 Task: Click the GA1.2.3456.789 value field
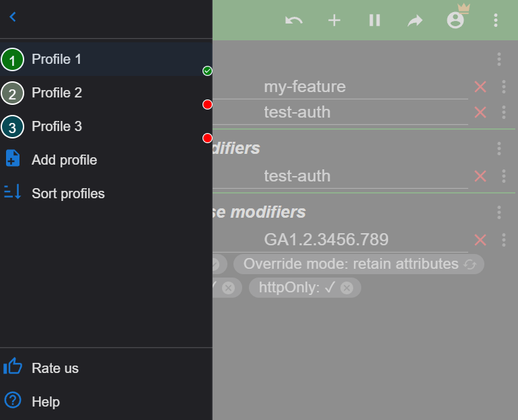[x=363, y=240]
